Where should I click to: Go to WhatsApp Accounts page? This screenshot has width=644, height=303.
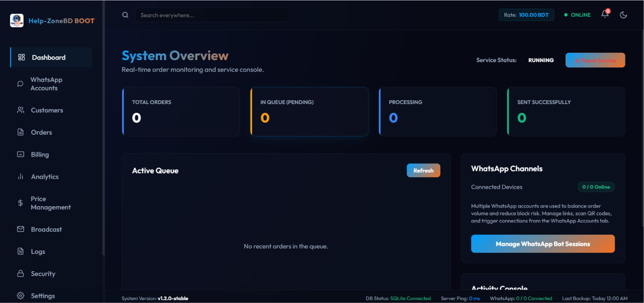click(x=51, y=84)
